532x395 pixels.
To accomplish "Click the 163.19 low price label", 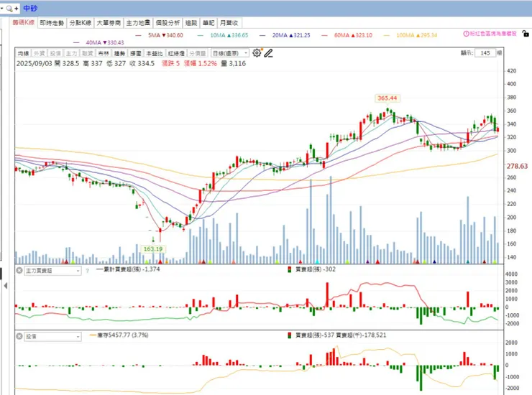I will click(x=153, y=249).
